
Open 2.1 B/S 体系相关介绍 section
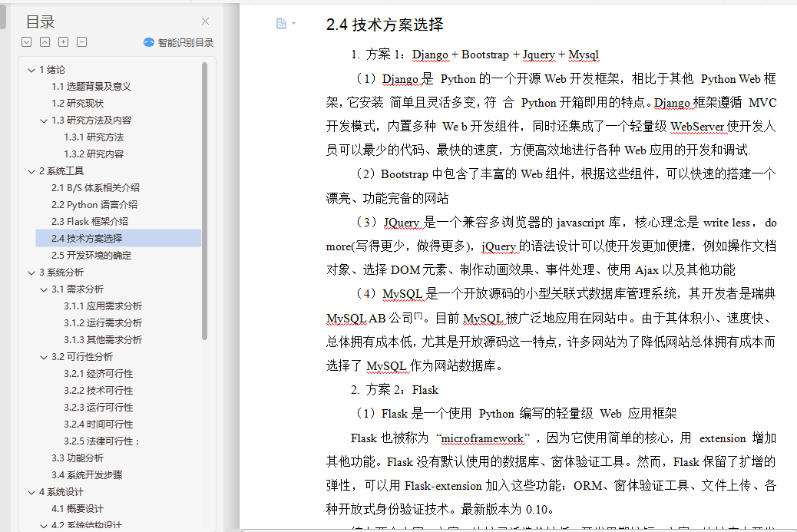(95, 187)
